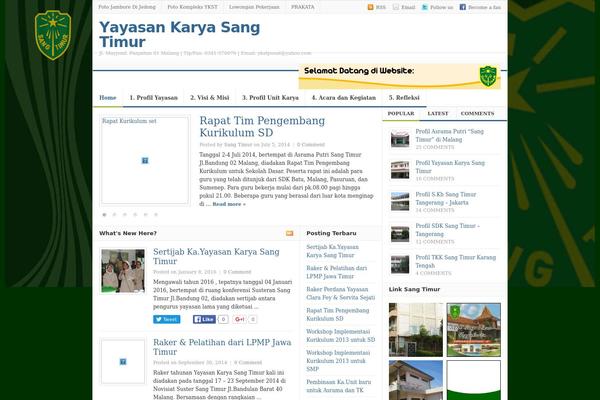Click the Tweet button under Sertijab post
Viewport: 600px width, 400px height.
coord(166,319)
